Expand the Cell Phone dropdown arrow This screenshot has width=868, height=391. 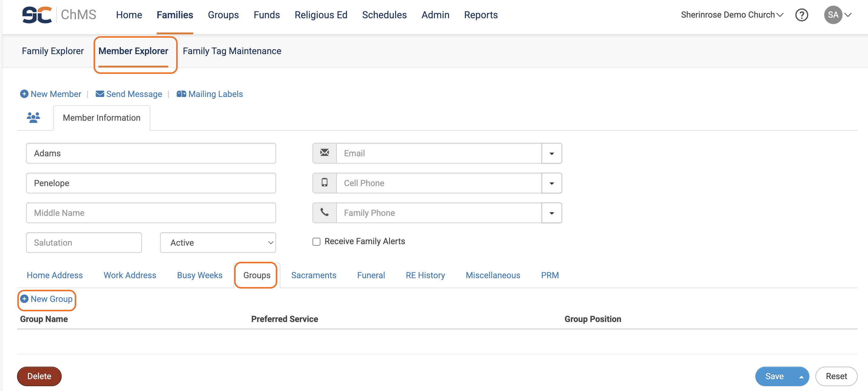pyautogui.click(x=551, y=183)
